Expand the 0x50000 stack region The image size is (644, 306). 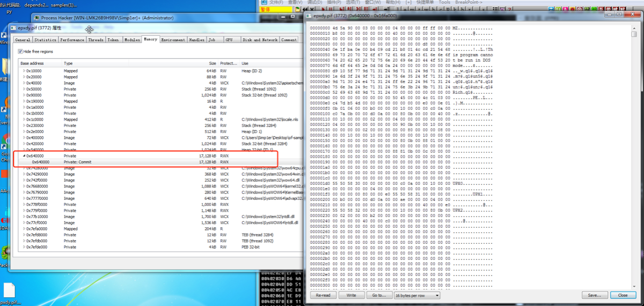coord(24,89)
